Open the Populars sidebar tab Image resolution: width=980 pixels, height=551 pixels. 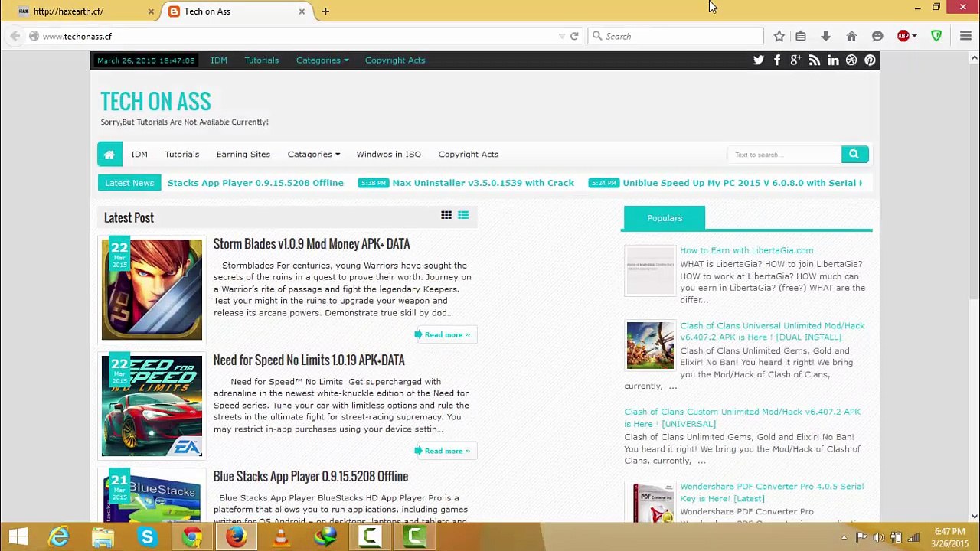click(x=665, y=218)
